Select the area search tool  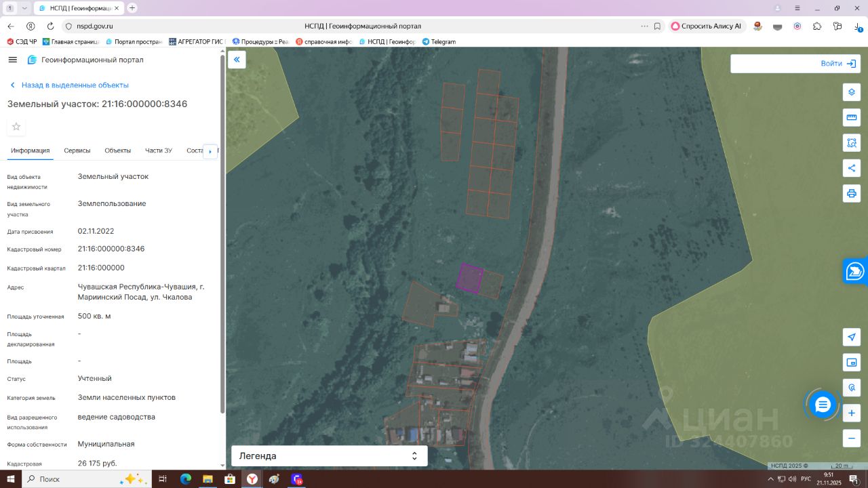click(852, 142)
